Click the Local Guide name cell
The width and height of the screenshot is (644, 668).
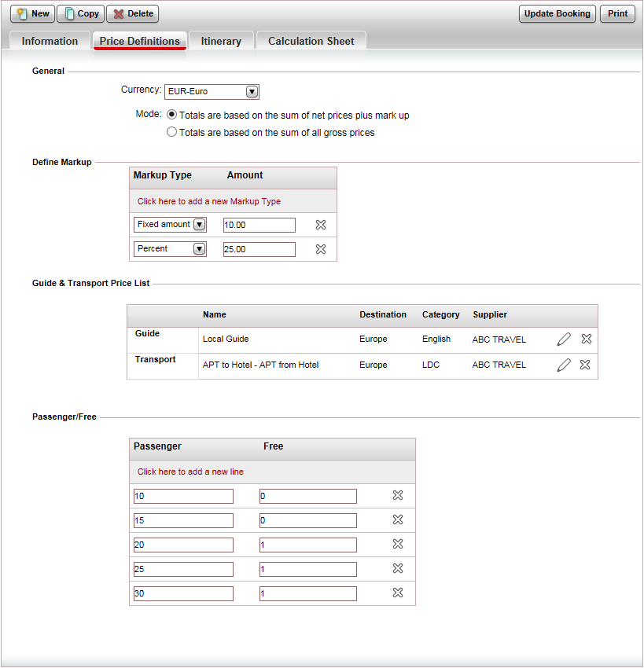pos(226,339)
